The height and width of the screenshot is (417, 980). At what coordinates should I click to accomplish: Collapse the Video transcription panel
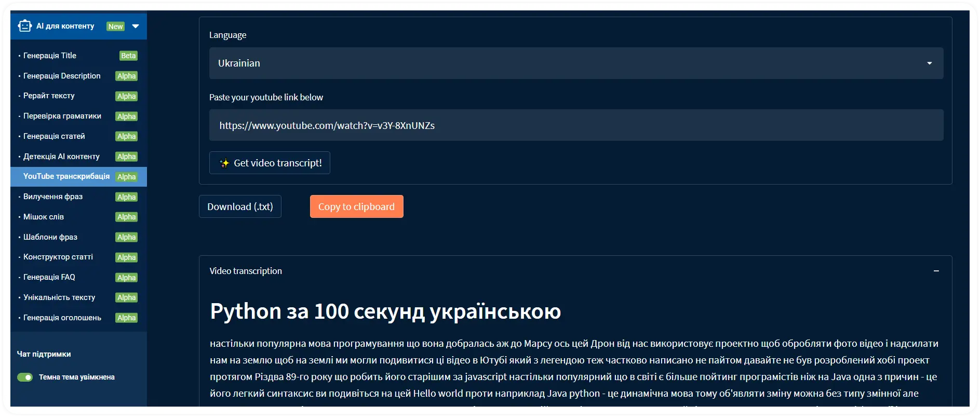pos(936,271)
